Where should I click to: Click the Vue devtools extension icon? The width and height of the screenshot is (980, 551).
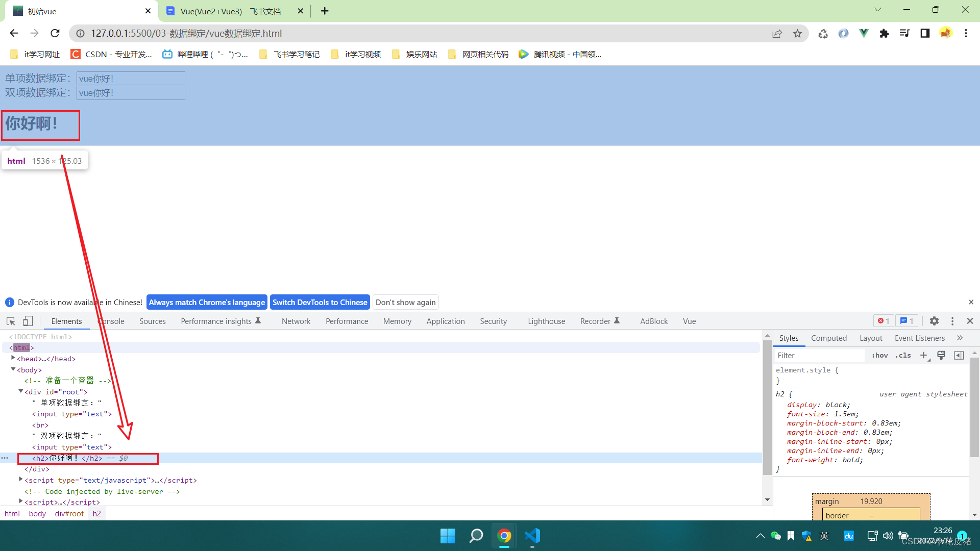(864, 34)
